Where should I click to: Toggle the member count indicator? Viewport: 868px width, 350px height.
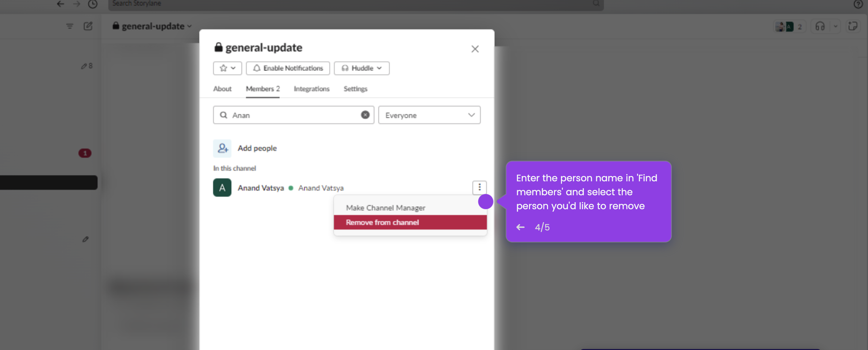click(789, 26)
